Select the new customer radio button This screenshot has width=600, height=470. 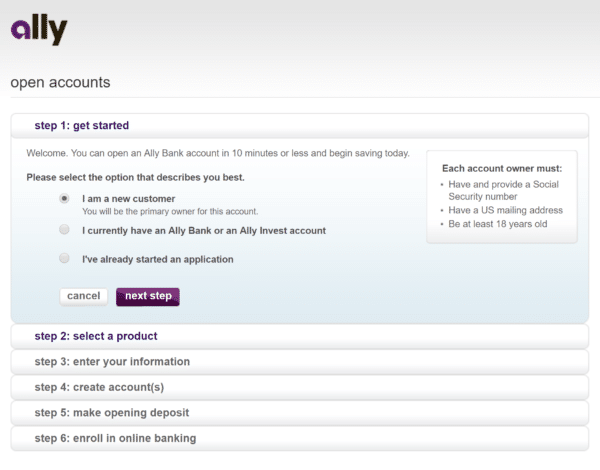coord(64,198)
